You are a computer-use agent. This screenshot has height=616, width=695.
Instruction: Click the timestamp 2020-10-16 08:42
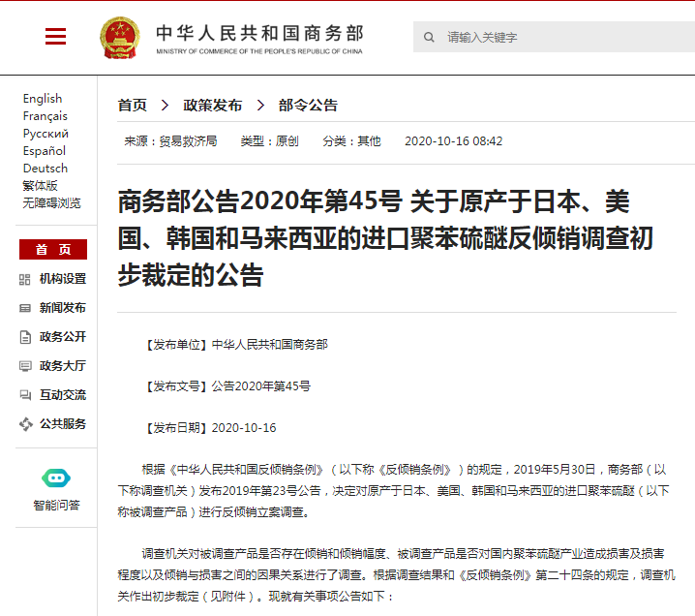[453, 141]
